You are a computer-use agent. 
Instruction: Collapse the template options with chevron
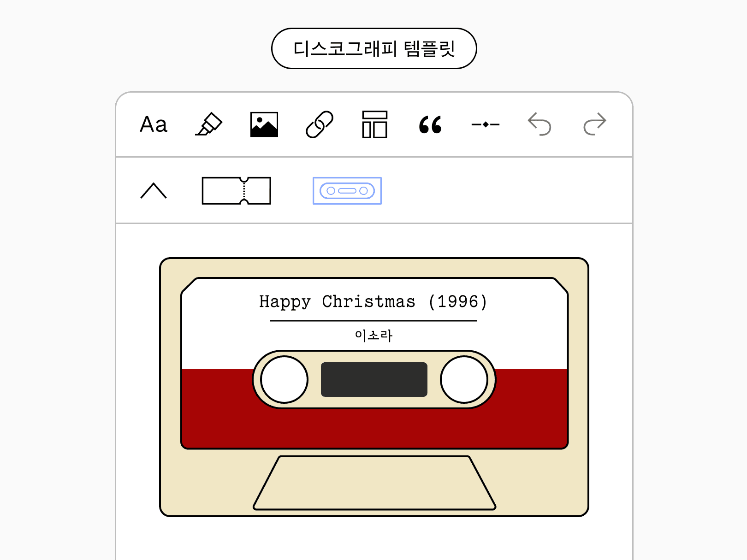point(154,190)
